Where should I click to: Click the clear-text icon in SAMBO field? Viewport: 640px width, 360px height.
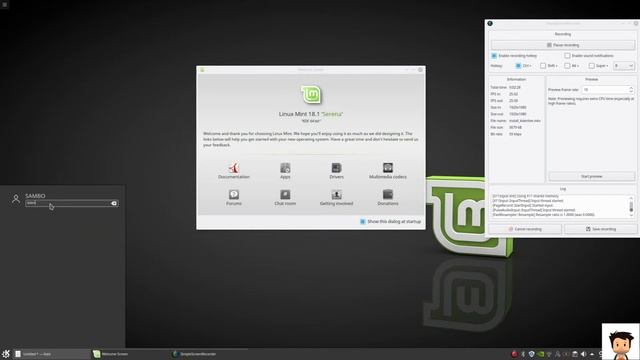coord(114,203)
